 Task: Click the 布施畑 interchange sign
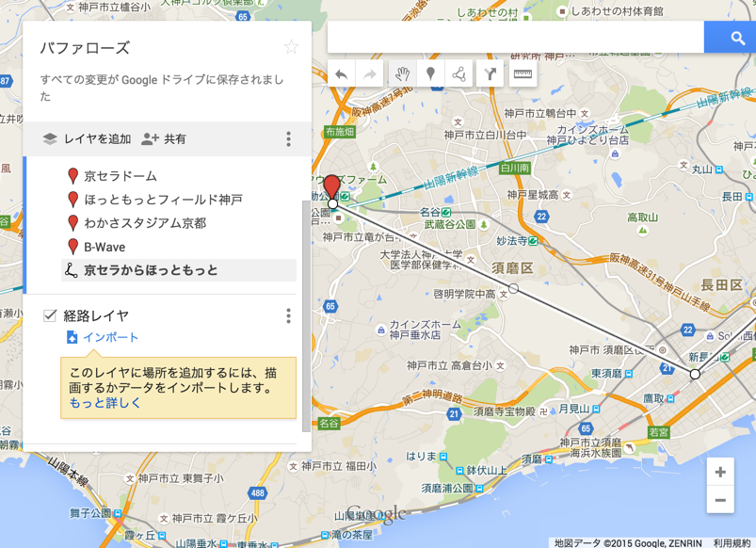pyautogui.click(x=340, y=132)
